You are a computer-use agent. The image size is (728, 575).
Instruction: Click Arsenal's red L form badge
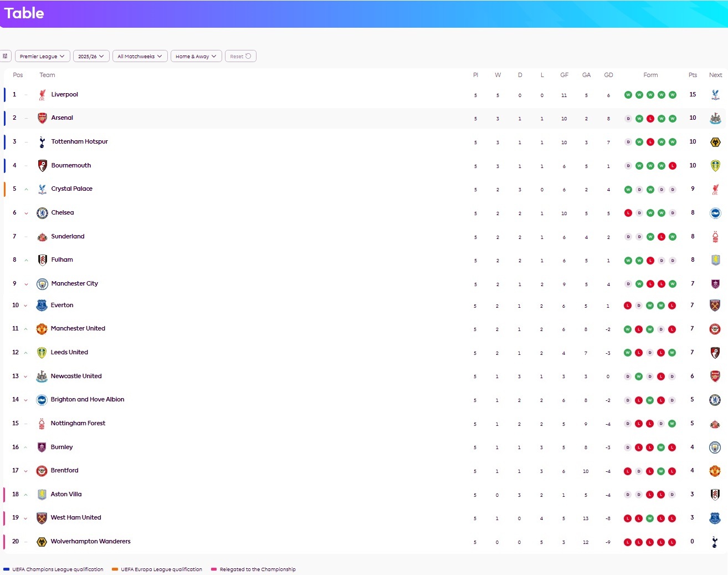click(x=650, y=119)
